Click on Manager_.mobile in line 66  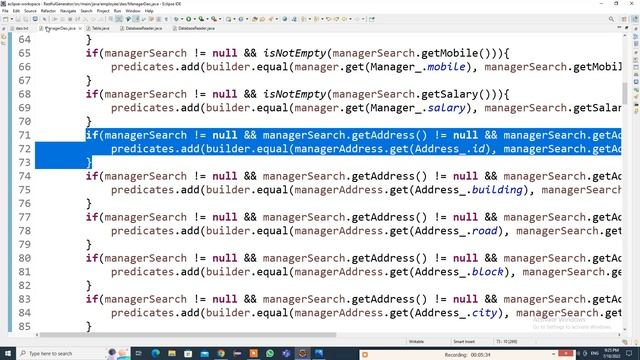tap(418, 67)
